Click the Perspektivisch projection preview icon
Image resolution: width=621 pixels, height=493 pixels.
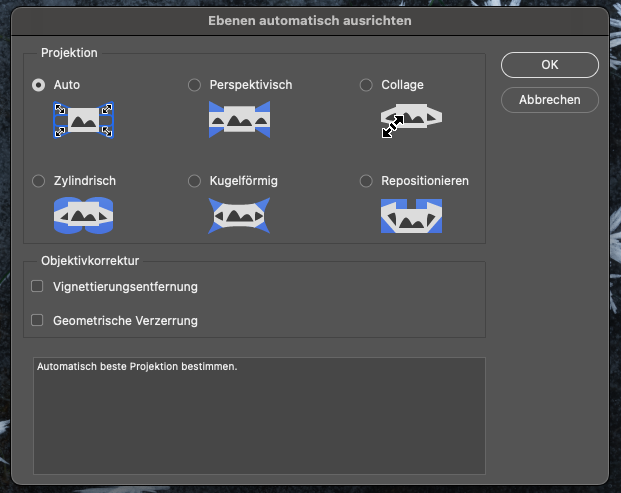click(240, 120)
